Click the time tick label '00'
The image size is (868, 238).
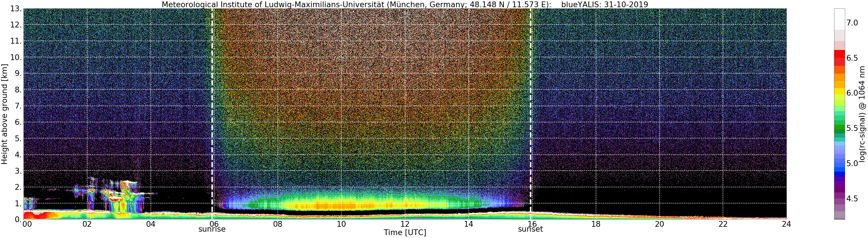(x=27, y=224)
